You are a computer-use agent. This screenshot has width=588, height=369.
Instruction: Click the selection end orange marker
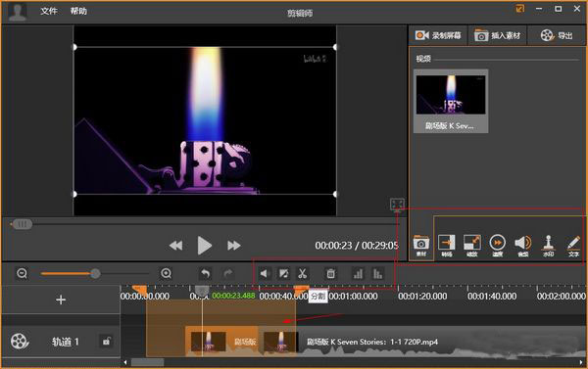coord(301,291)
